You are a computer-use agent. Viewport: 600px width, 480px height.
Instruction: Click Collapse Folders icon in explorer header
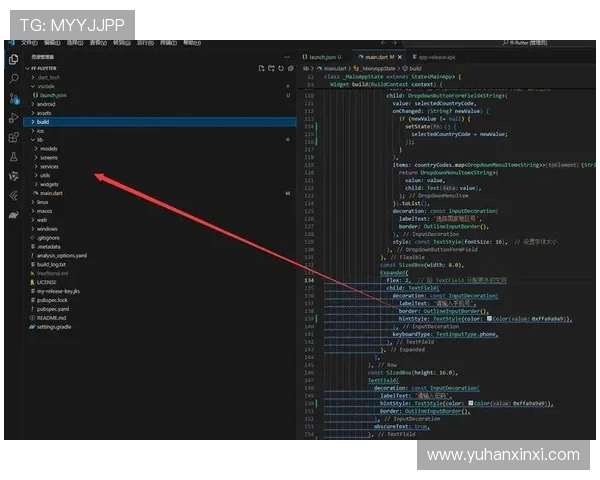pos(293,67)
